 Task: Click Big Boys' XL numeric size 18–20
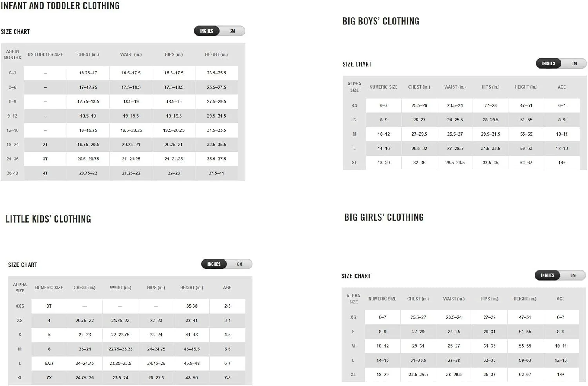click(x=383, y=163)
